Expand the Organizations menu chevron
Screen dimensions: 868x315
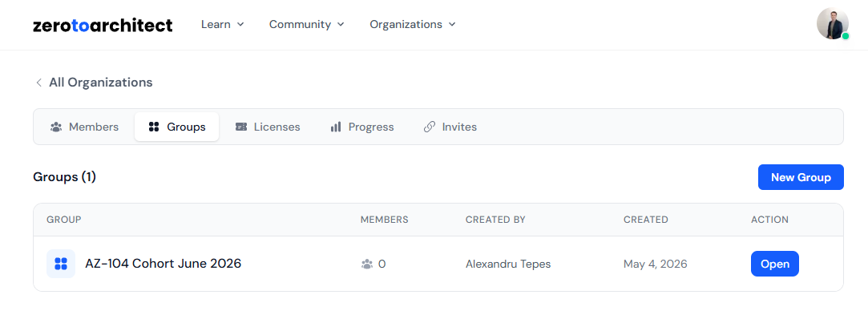(x=452, y=24)
